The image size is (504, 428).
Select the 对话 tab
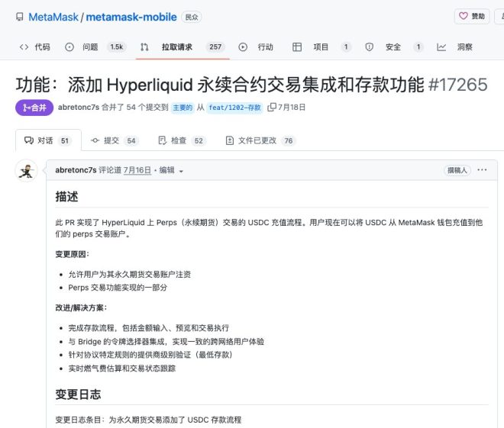tap(48, 140)
